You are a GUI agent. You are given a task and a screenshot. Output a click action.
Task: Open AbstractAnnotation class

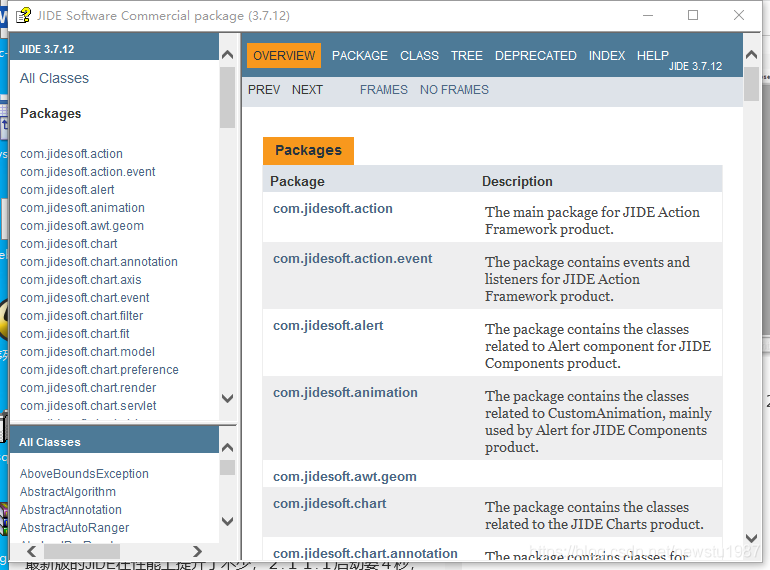[71, 510]
